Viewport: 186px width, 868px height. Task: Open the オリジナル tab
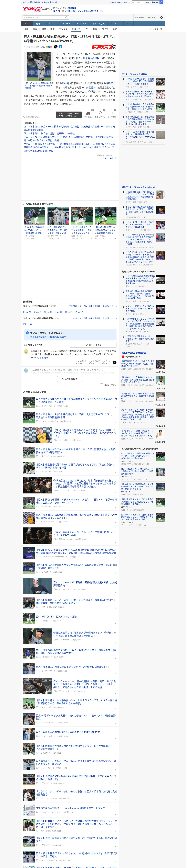[x=81, y=24]
